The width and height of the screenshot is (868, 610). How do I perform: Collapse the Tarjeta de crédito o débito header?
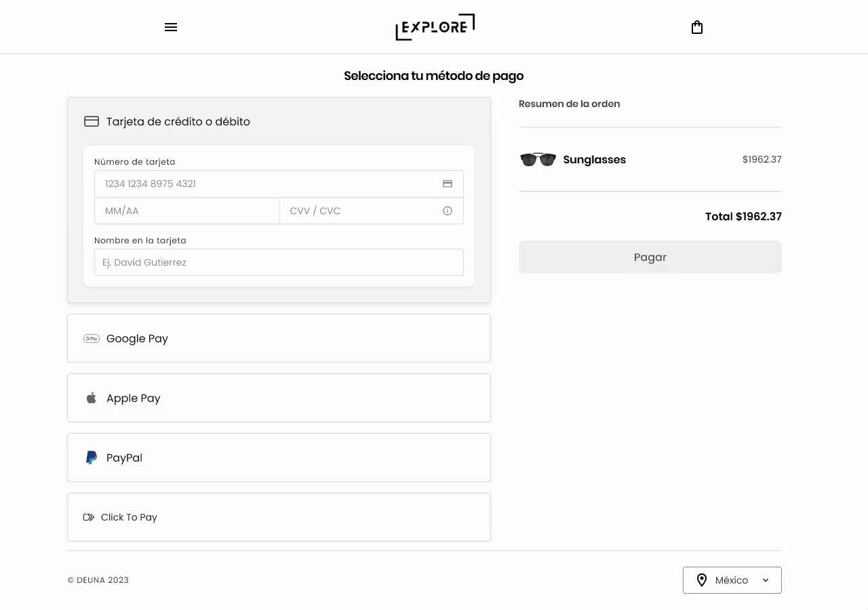point(279,122)
